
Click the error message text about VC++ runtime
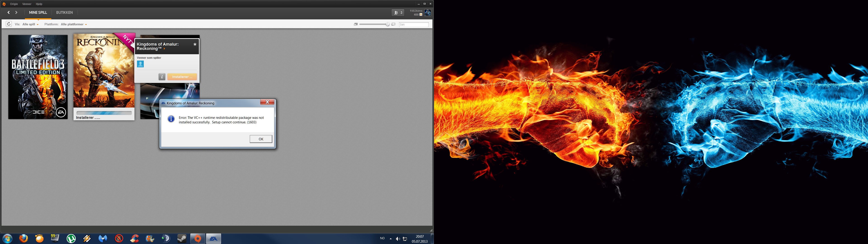click(x=221, y=120)
